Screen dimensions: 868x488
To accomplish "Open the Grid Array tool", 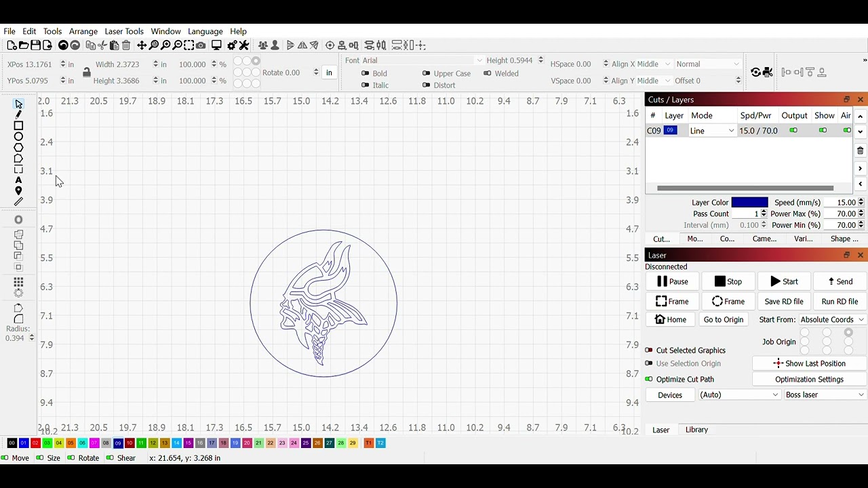I will pos(18,282).
